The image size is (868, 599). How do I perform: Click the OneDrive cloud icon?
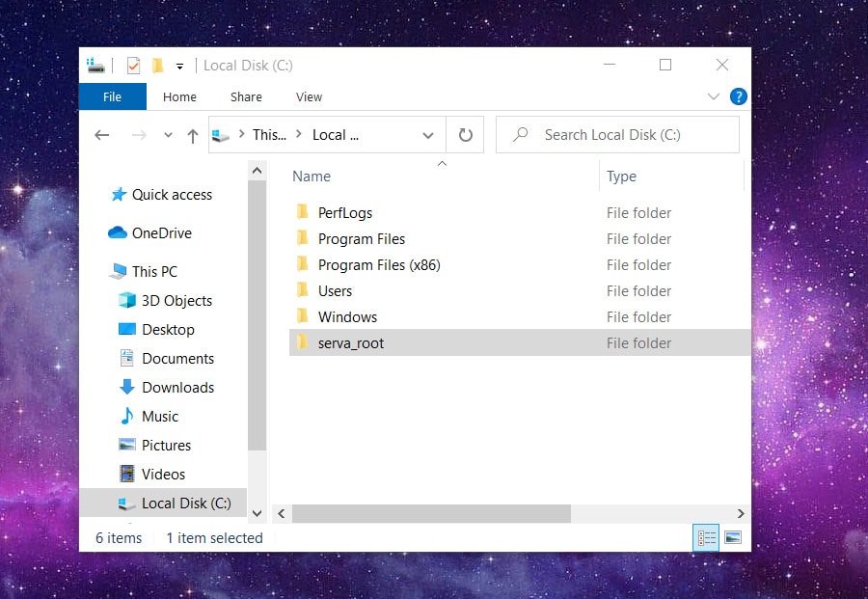point(118,232)
